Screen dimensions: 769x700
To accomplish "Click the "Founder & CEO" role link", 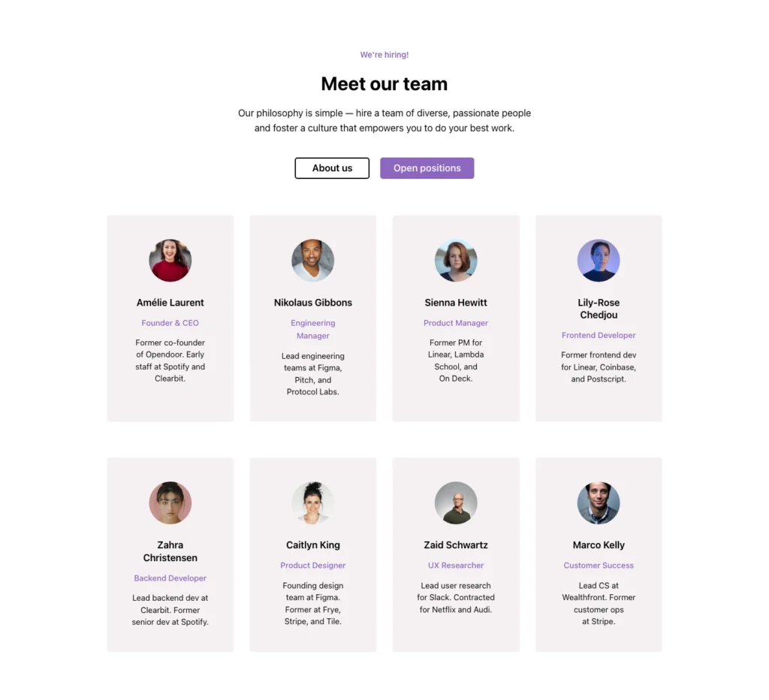I will (170, 322).
